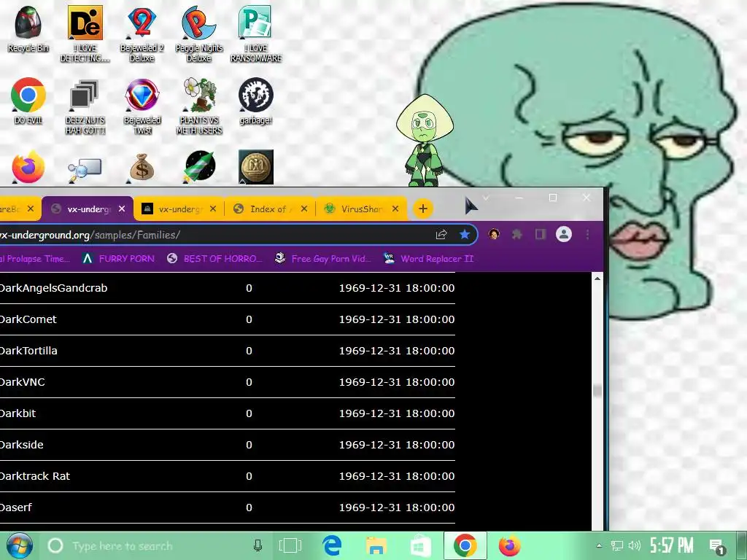Open the BEST OF HORRO... bookmark
Viewport: 747px width, 560px height.
pyautogui.click(x=215, y=259)
